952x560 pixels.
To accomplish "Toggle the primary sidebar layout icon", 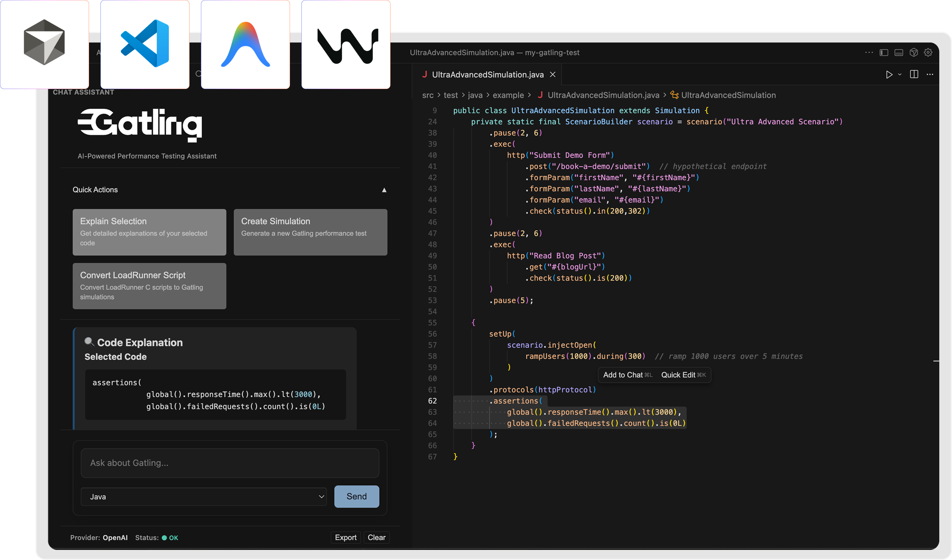I will [884, 52].
